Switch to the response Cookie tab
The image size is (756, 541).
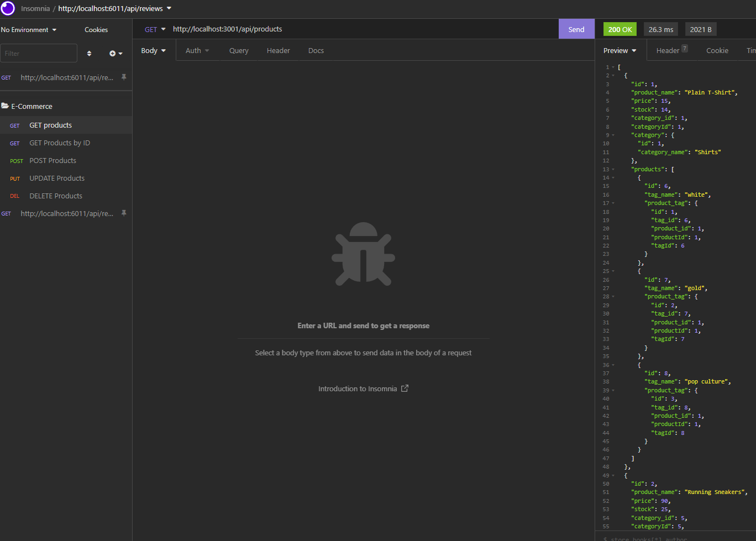717,50
